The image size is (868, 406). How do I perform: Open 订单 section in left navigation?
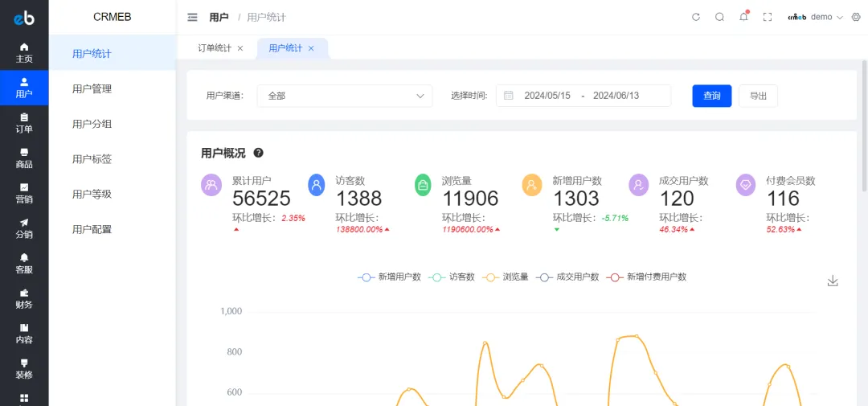click(24, 123)
